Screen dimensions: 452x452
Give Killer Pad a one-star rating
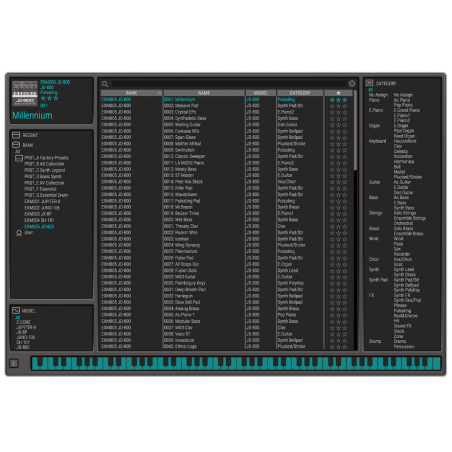click(x=332, y=188)
